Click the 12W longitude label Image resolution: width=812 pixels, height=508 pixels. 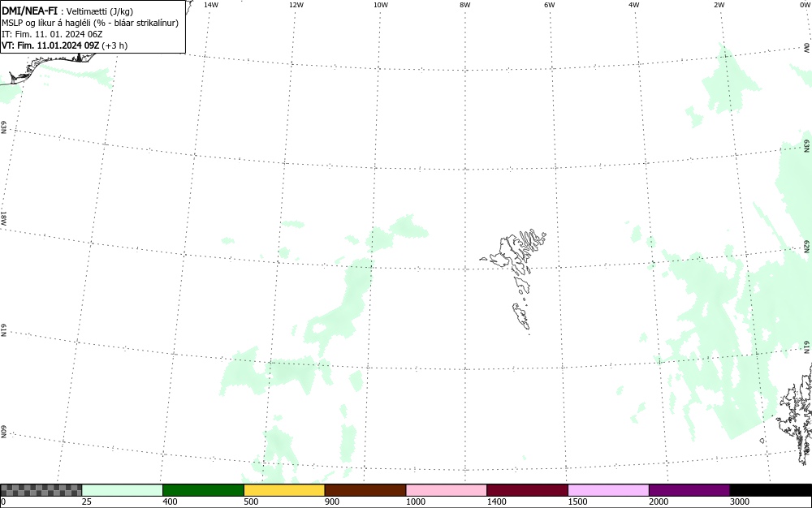pyautogui.click(x=296, y=5)
